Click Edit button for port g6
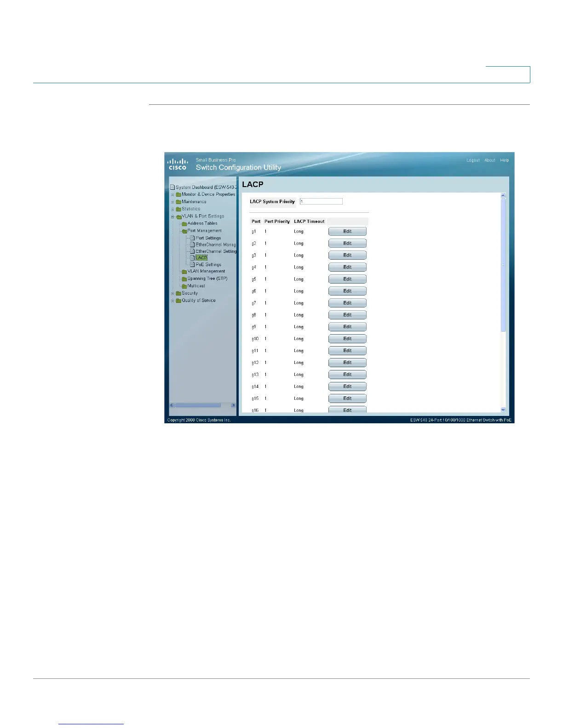The height and width of the screenshot is (728, 563). [x=347, y=291]
